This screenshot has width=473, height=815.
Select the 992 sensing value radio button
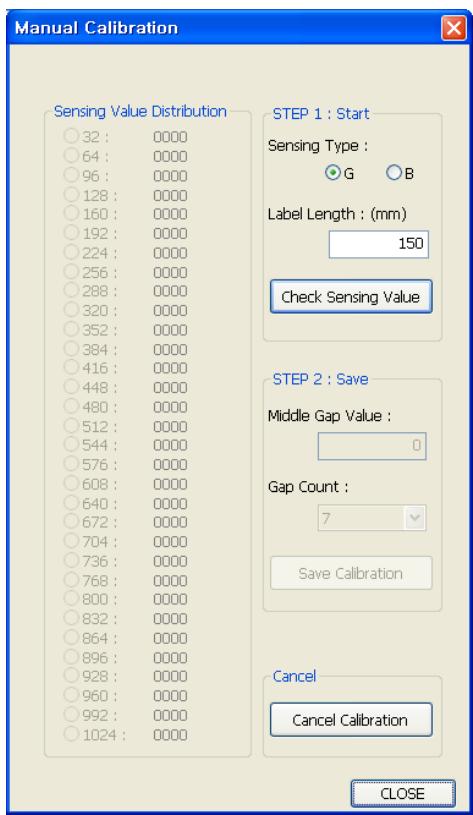coord(71,714)
